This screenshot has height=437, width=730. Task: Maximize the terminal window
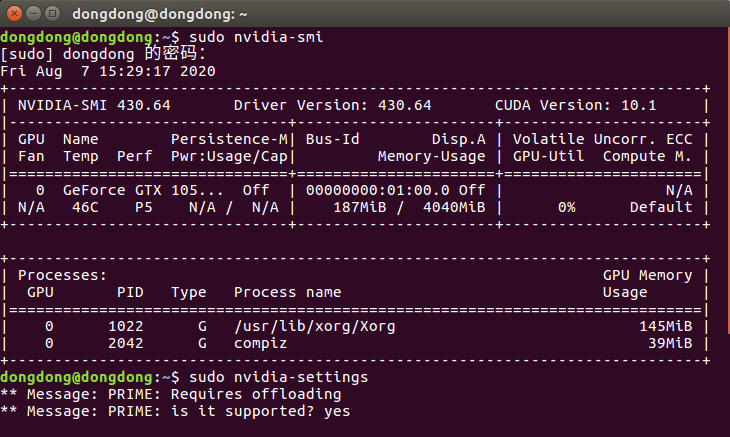[x=51, y=15]
